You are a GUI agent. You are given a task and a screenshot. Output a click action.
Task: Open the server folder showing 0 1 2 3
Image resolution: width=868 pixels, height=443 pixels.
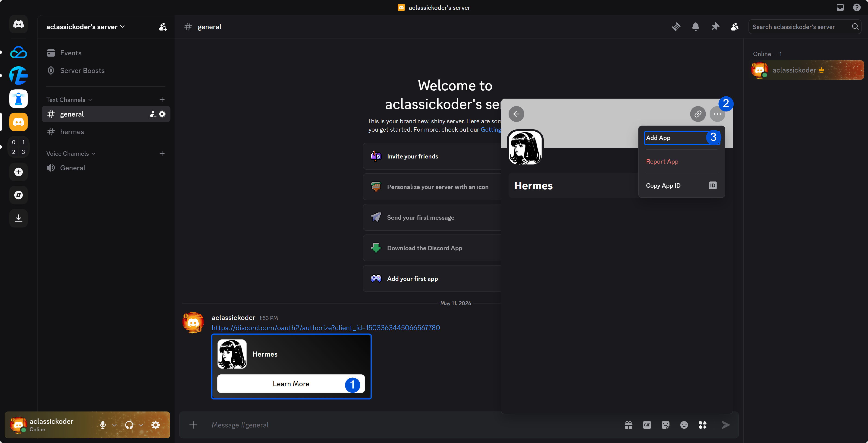(x=19, y=147)
